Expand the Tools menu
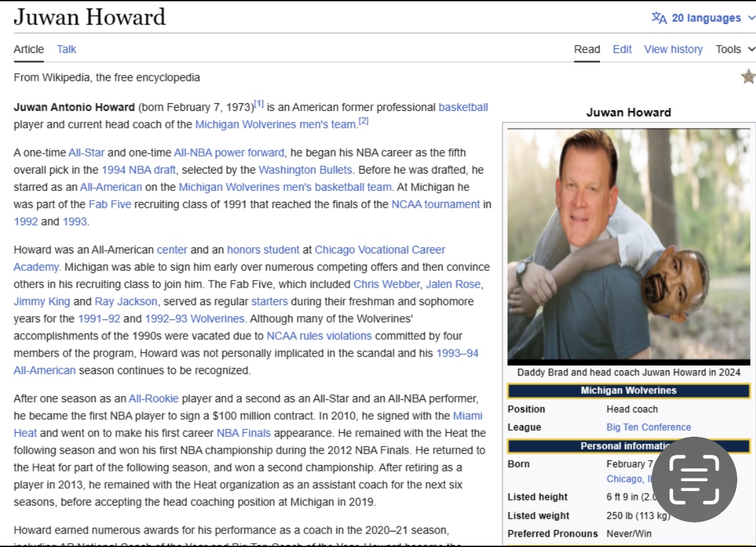Viewport: 756px width, 547px height. click(735, 49)
